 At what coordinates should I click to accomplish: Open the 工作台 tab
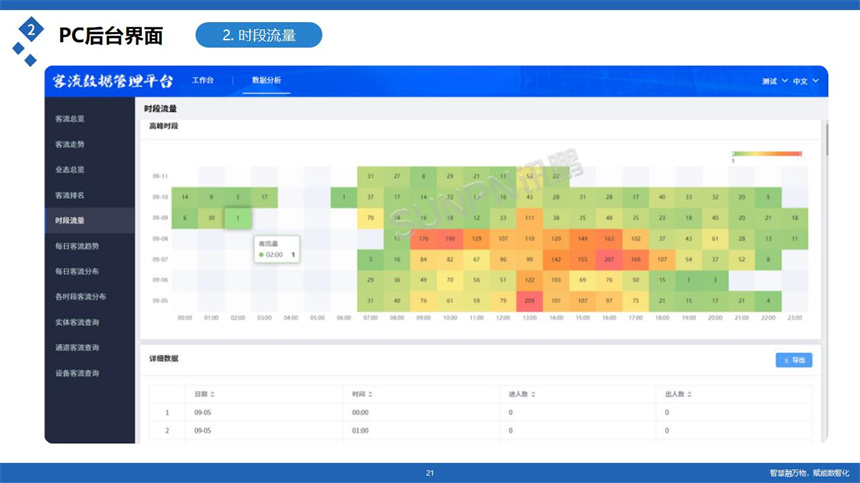tap(202, 81)
